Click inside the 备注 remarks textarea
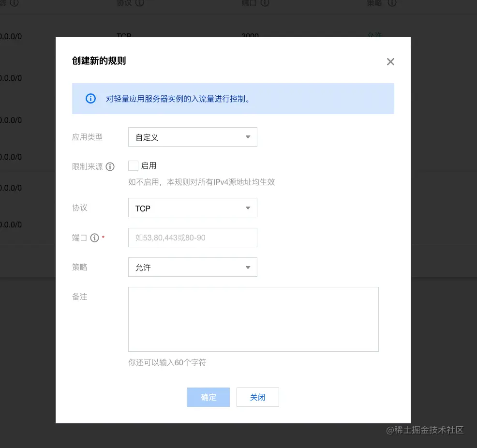This screenshot has width=477, height=448. 253,319
